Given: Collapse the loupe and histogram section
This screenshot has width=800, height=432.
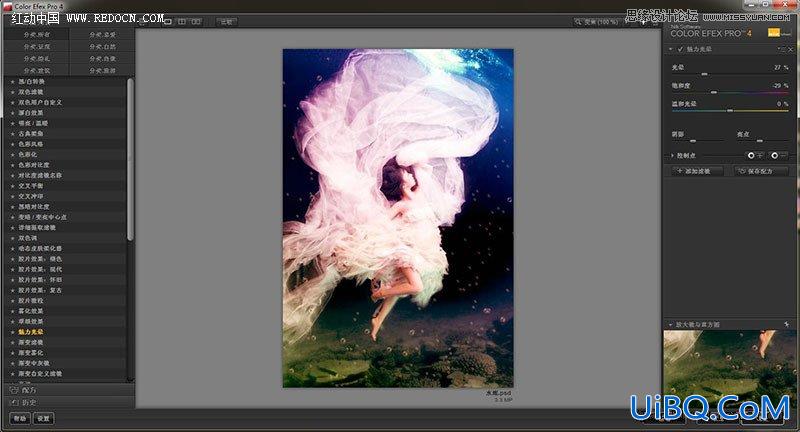Looking at the screenshot, I should pos(670,324).
